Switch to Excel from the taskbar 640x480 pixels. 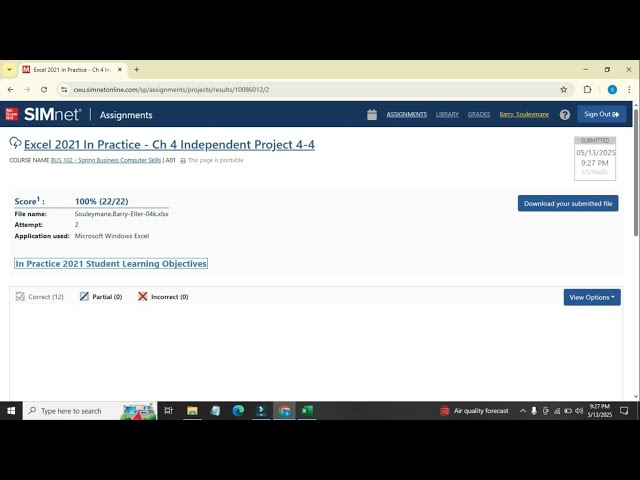307,411
